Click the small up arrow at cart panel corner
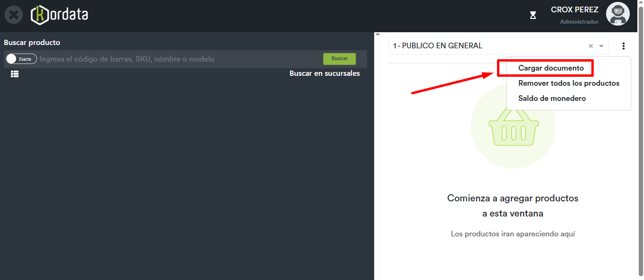This screenshot has width=644, height=280. (x=377, y=34)
